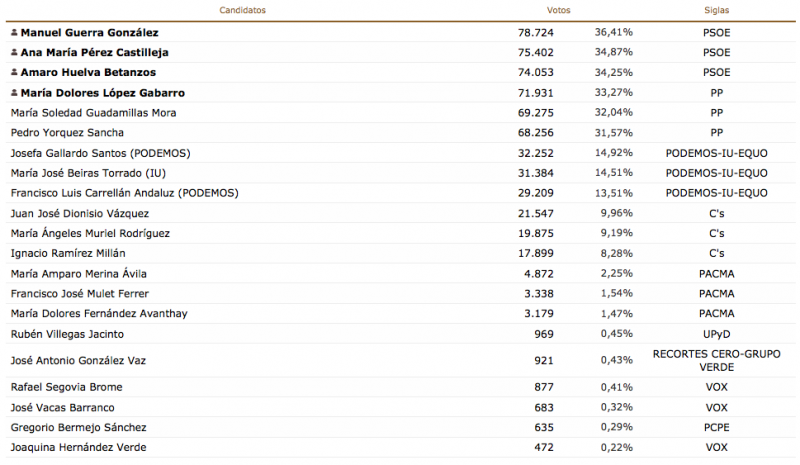Image resolution: width=800 pixels, height=465 pixels.
Task: Click María José Beiras Torrado (IU)
Action: (88, 173)
